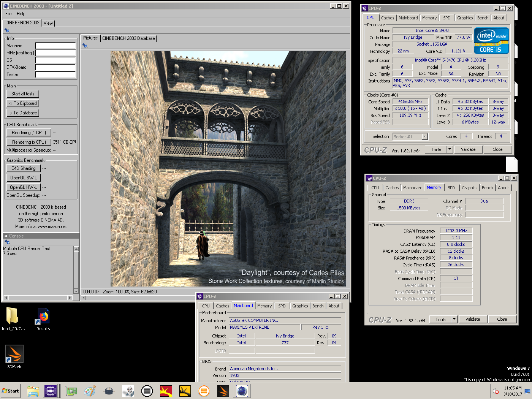Click the collapse marker beside the Console header
The height and width of the screenshot is (399, 532).
6,236
